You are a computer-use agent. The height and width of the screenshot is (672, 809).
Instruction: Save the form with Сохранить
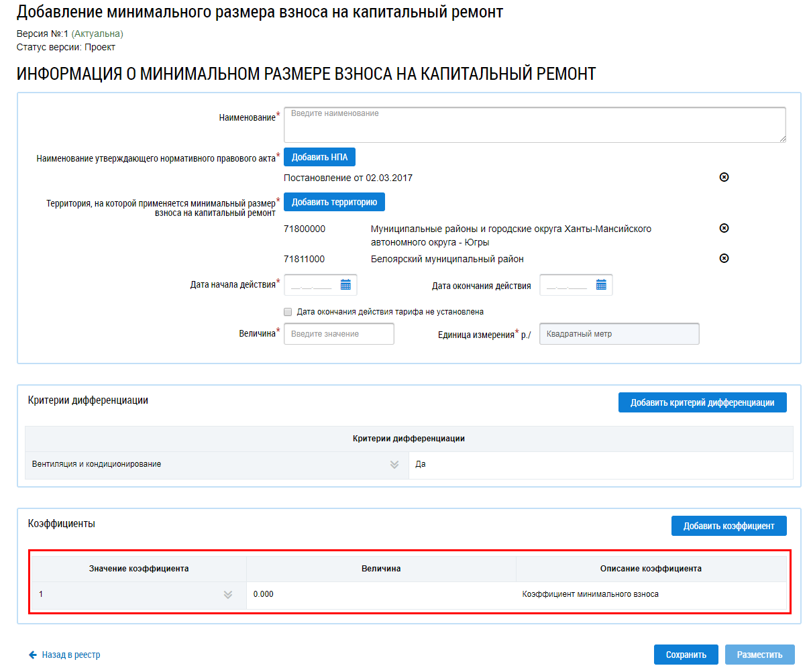point(686,655)
